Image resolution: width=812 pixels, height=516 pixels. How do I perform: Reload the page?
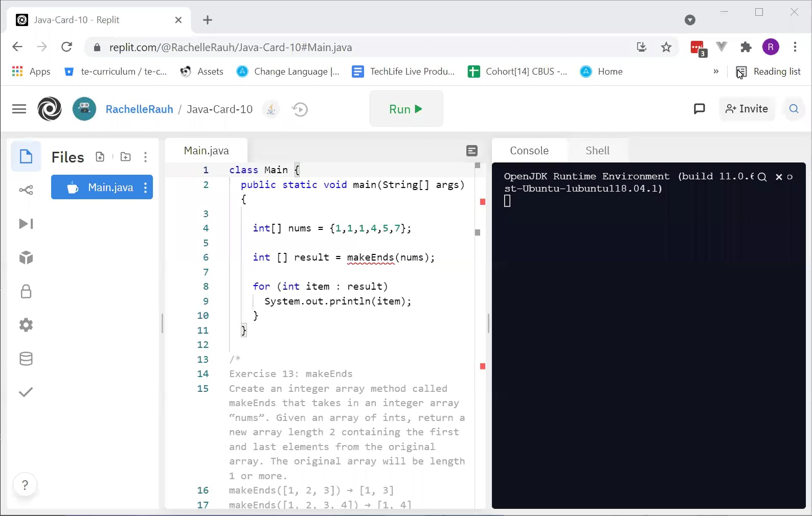pyautogui.click(x=66, y=47)
